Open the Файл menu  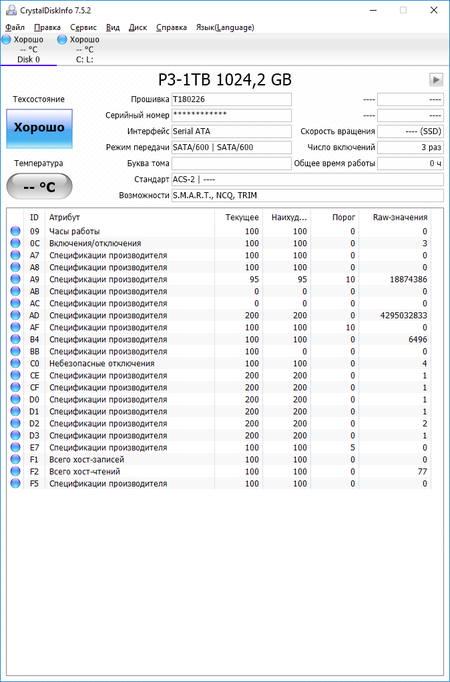pyautogui.click(x=15, y=27)
